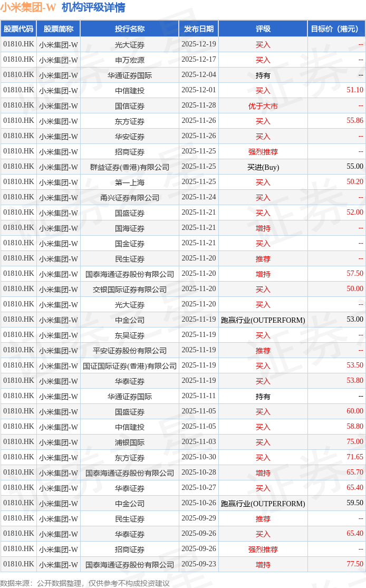This screenshot has height=588, width=366.
Task: Click the 机构评级详情 title text
Action: [93, 7]
